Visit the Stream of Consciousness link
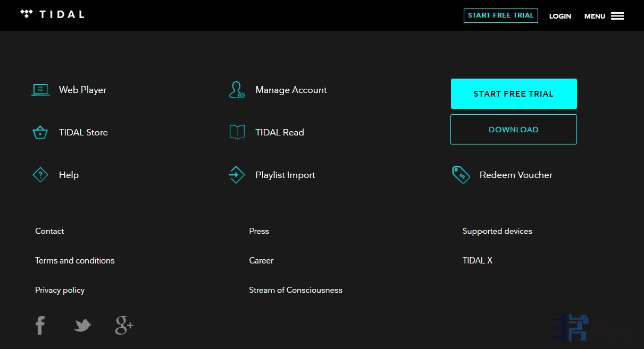 [296, 290]
